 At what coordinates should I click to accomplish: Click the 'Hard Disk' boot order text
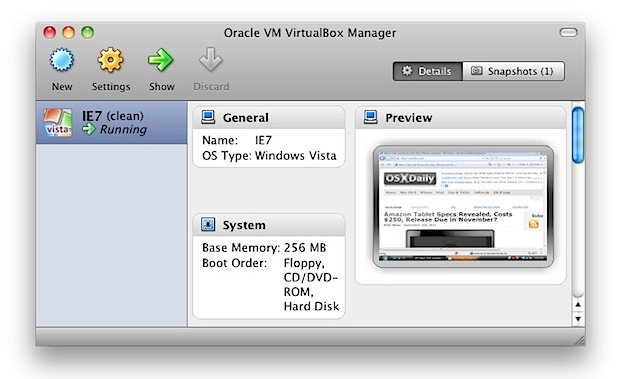(x=311, y=306)
